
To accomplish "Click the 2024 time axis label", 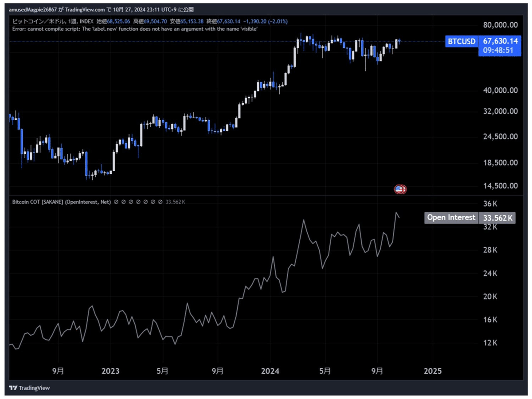I will [x=270, y=371].
